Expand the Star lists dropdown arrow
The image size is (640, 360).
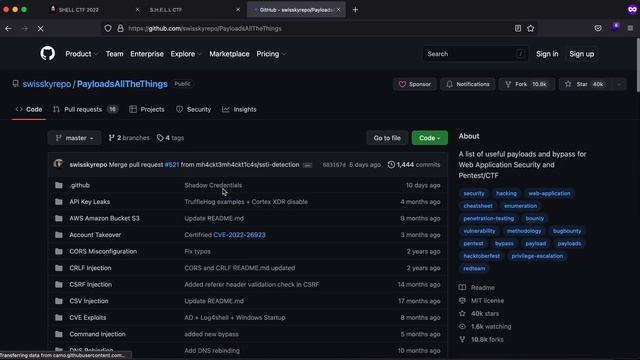(x=619, y=84)
